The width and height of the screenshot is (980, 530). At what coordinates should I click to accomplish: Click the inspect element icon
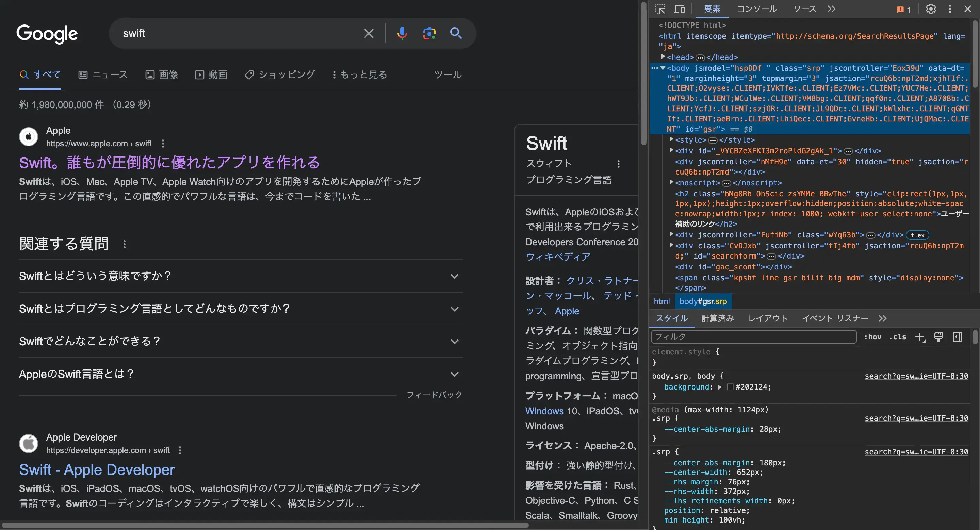(x=661, y=9)
